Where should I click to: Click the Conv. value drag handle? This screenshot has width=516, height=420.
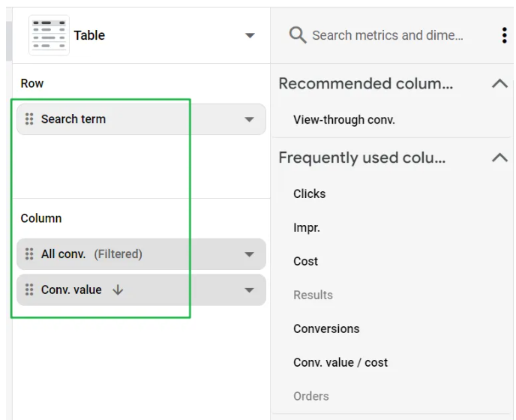(29, 289)
